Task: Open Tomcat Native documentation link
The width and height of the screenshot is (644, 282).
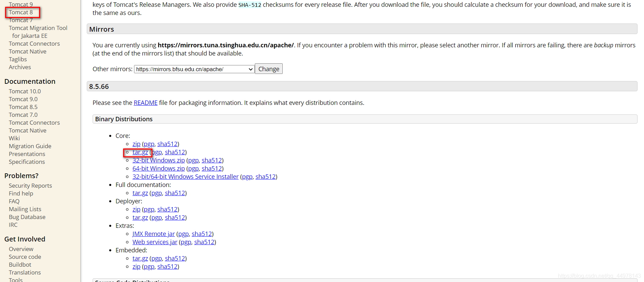Action: 28,130
